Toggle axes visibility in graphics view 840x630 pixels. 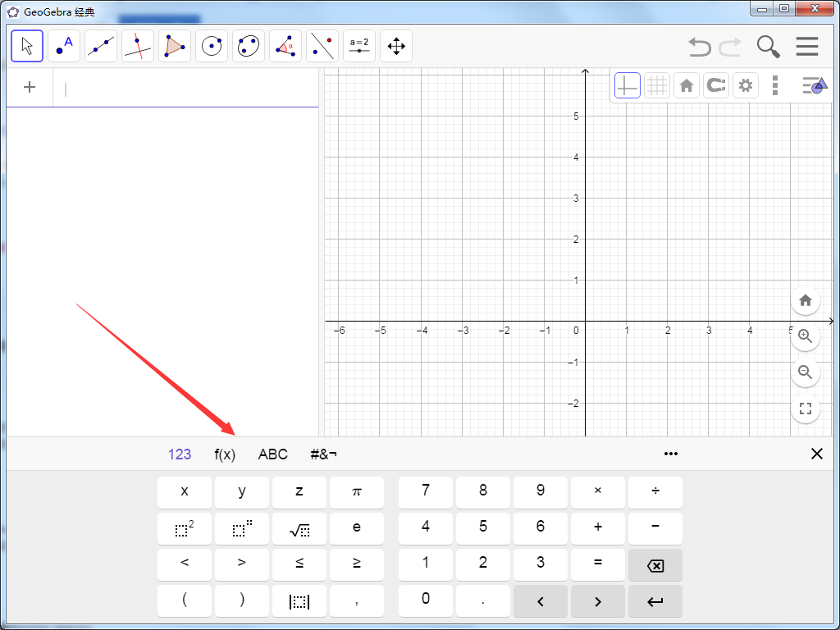627,85
